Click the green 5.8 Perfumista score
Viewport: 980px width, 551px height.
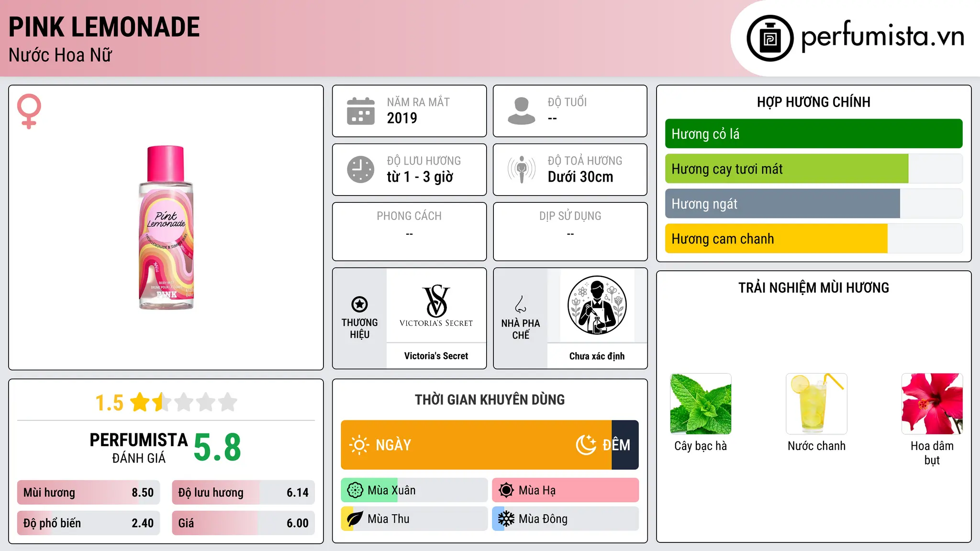217,447
